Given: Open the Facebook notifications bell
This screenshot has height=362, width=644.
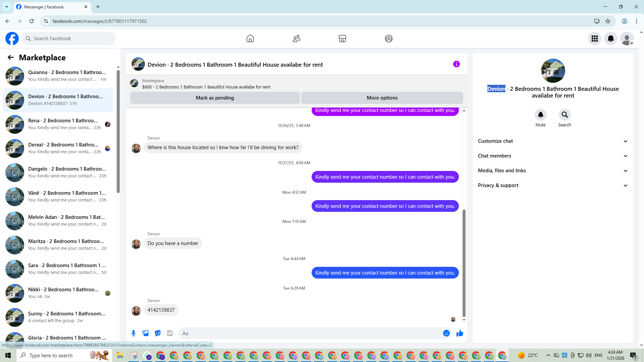Looking at the screenshot, I should point(610,39).
